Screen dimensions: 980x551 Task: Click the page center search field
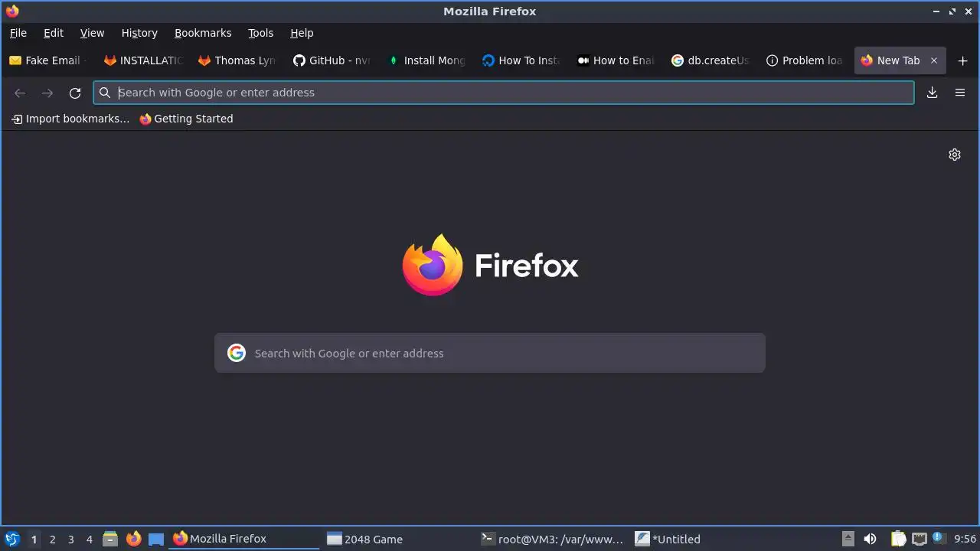[490, 353]
